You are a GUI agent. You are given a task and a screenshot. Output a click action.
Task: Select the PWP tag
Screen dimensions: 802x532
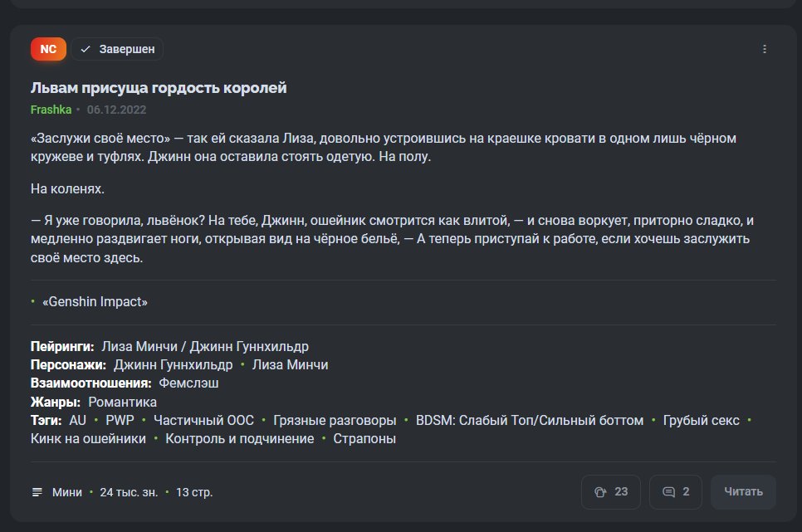pyautogui.click(x=120, y=421)
